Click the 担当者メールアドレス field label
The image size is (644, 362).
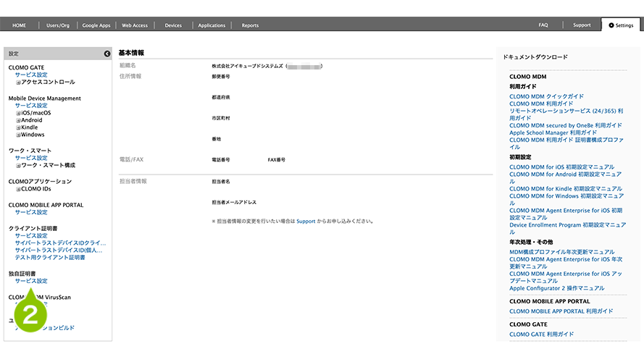click(234, 202)
